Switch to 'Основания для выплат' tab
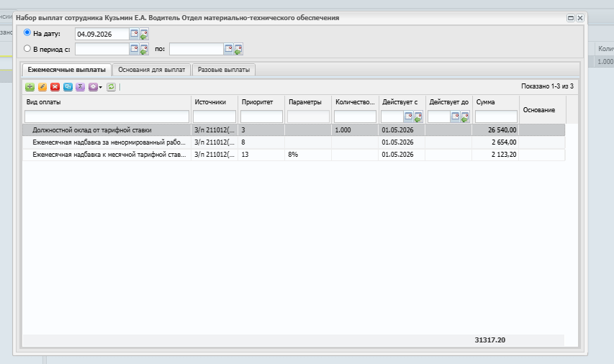Screen dimensions: 614x364 pos(152,70)
